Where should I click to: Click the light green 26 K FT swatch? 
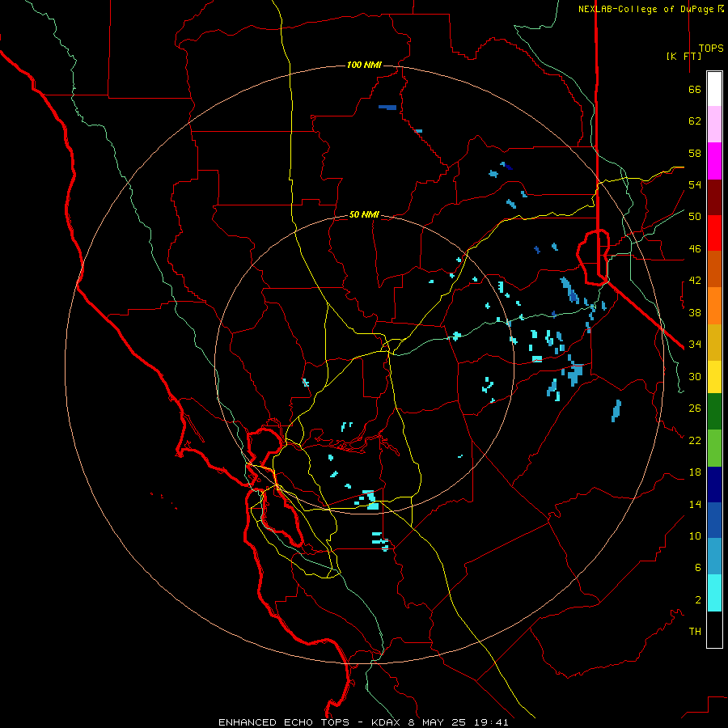point(714,448)
